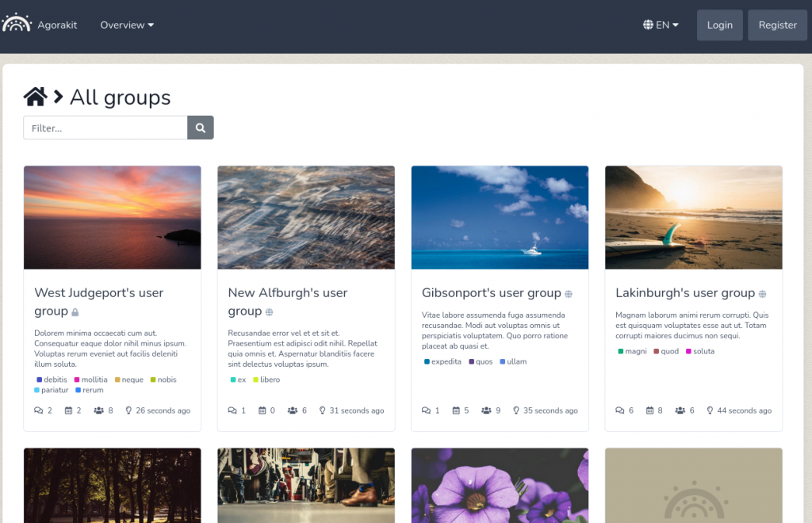The image size is (812, 523).
Task: Open Gibsonport's user group title
Action: (x=491, y=292)
